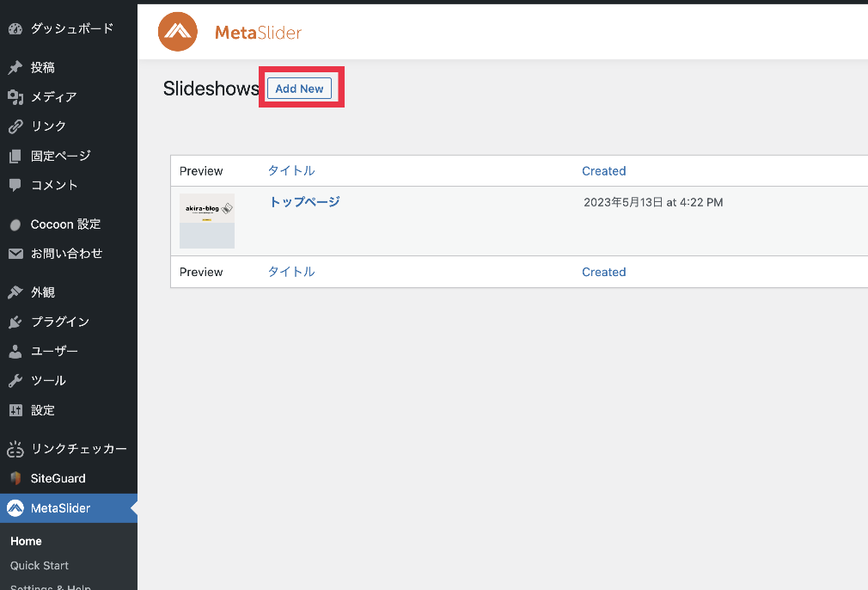The image size is (868, 590).
Task: Open the メディア menu item
Action: tap(53, 97)
